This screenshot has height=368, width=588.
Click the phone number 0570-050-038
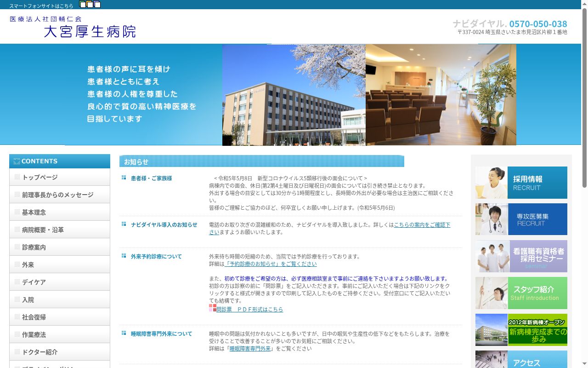[538, 24]
